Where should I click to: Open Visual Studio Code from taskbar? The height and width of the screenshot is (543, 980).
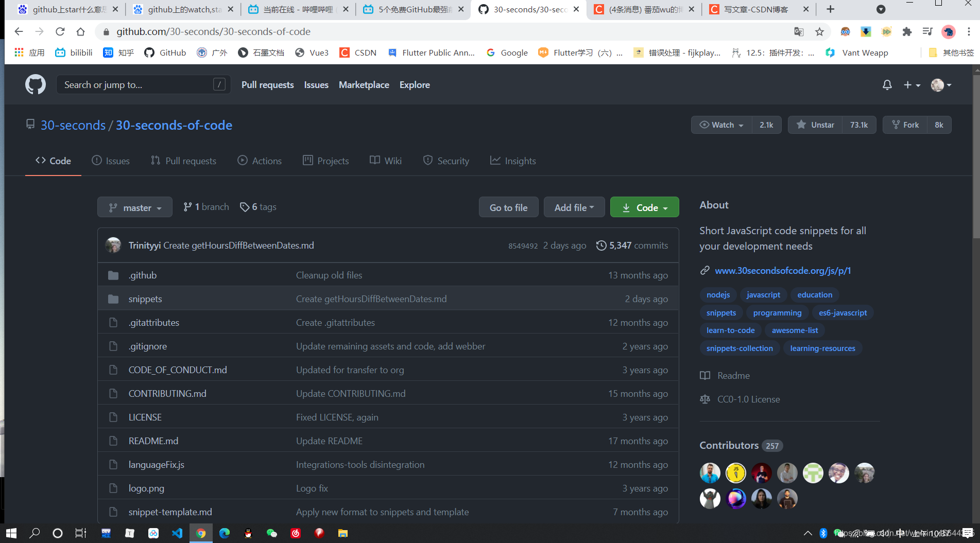coord(177,533)
